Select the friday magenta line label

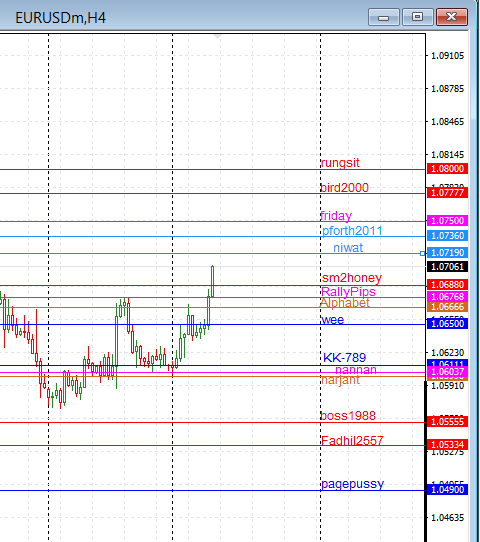point(336,216)
